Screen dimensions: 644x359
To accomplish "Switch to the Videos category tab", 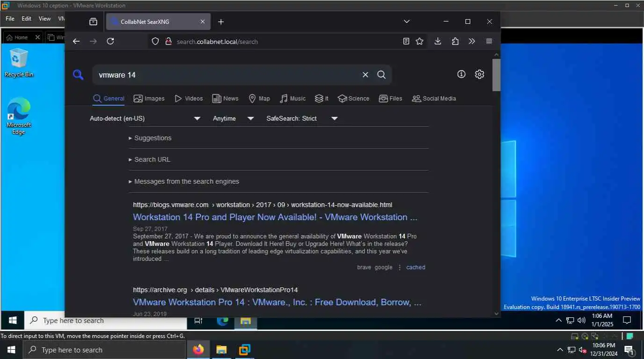I will pyautogui.click(x=189, y=99).
